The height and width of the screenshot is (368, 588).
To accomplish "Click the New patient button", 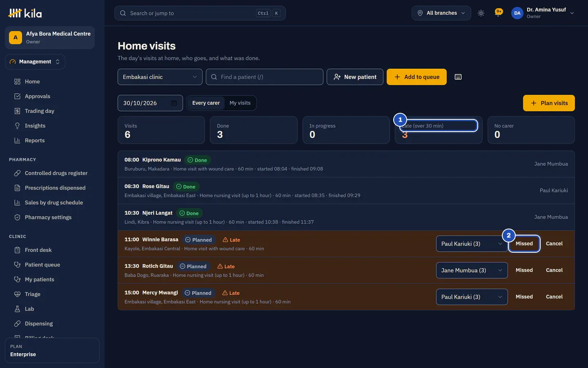I will click(x=355, y=77).
